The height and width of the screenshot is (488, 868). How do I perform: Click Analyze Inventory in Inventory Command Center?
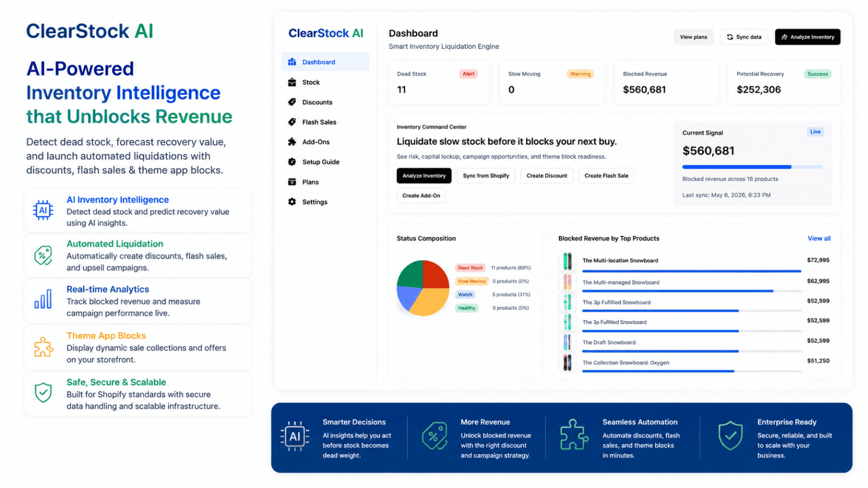pos(424,176)
